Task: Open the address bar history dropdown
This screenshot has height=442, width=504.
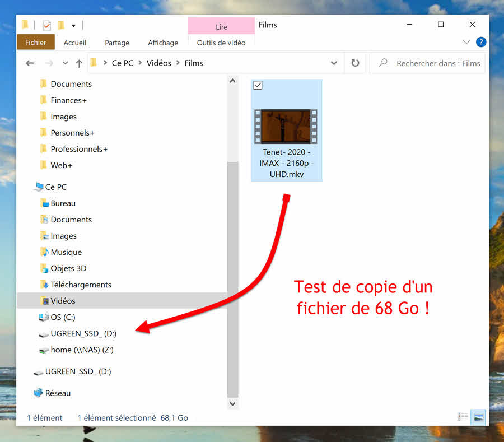Action: [334, 63]
